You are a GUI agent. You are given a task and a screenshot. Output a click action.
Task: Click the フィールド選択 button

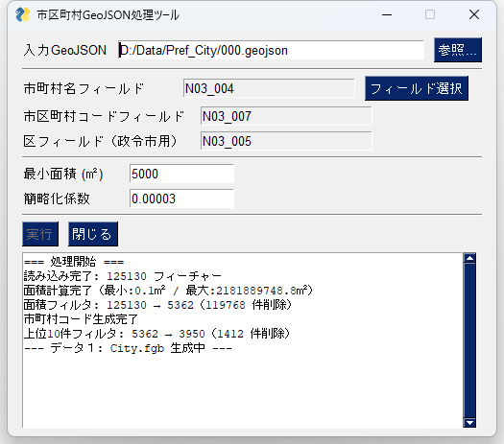click(417, 88)
